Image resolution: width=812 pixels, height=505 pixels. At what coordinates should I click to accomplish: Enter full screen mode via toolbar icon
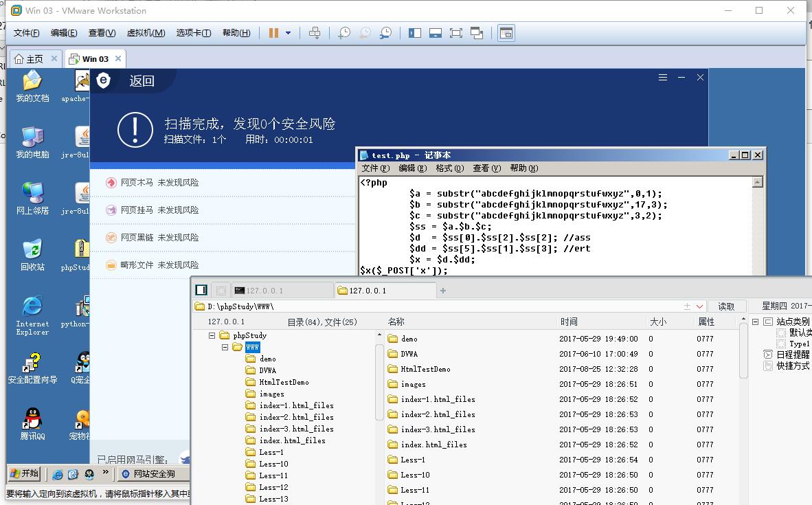click(456, 33)
